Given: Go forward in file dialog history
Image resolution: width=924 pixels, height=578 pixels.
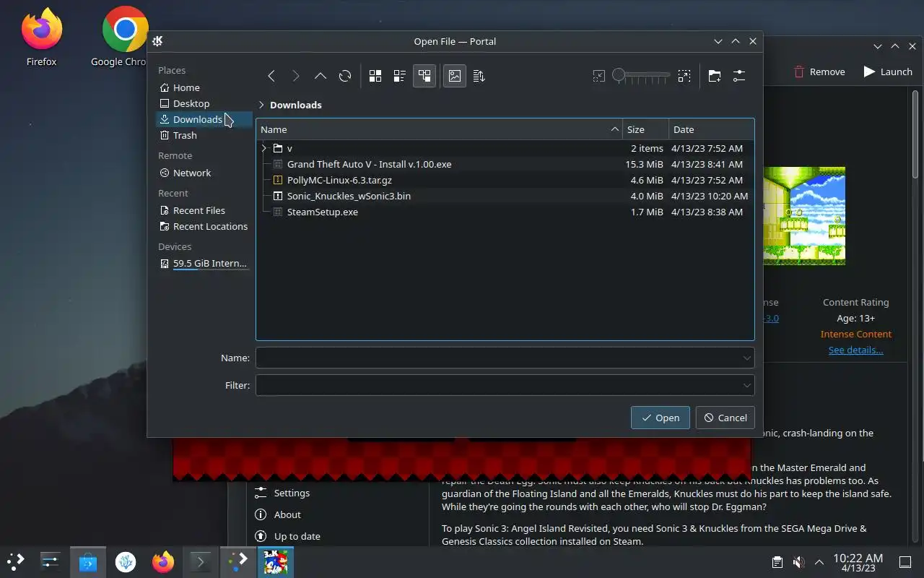Looking at the screenshot, I should click(296, 76).
